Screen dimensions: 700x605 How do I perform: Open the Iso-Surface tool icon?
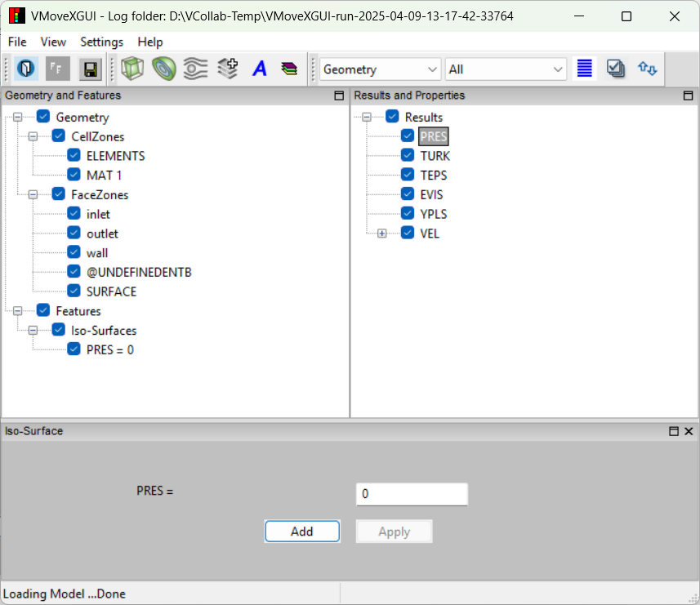click(164, 69)
